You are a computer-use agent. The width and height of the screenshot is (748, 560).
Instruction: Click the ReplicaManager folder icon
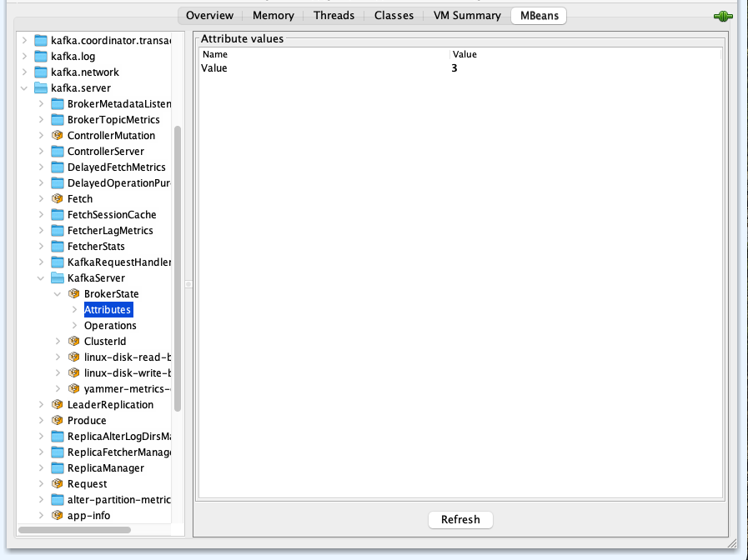click(58, 468)
